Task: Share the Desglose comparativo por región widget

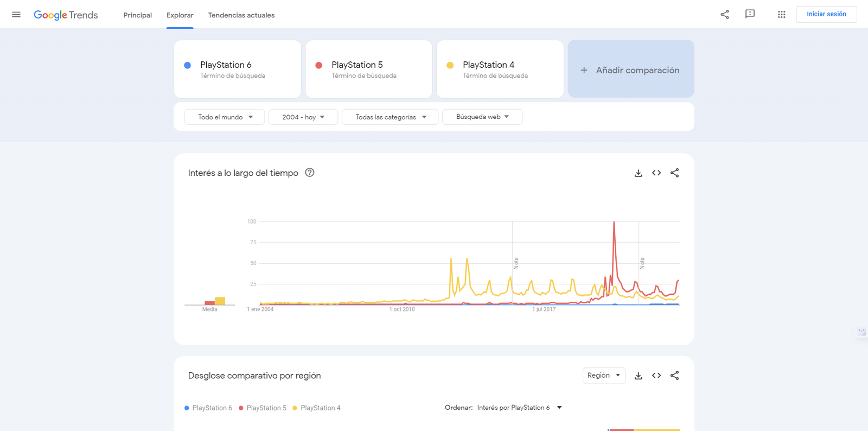Action: [674, 376]
